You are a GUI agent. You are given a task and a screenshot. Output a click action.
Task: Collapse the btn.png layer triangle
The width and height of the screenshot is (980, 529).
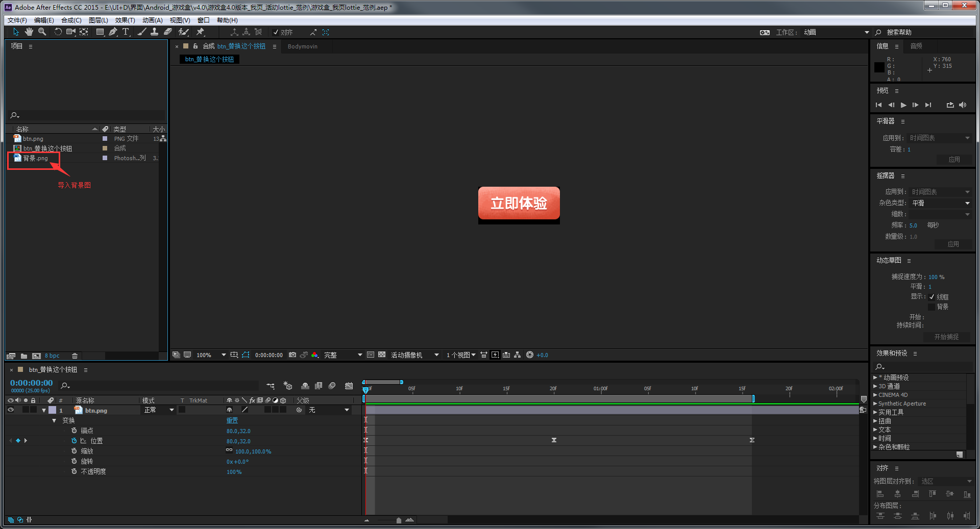44,410
